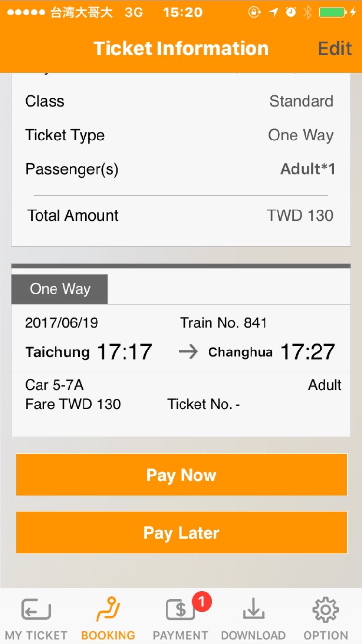This screenshot has height=644, width=362.
Task: Open the Option gear icon
Action: click(325, 610)
